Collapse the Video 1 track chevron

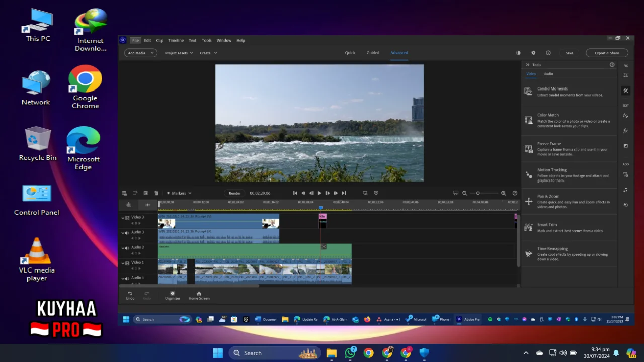click(122, 263)
